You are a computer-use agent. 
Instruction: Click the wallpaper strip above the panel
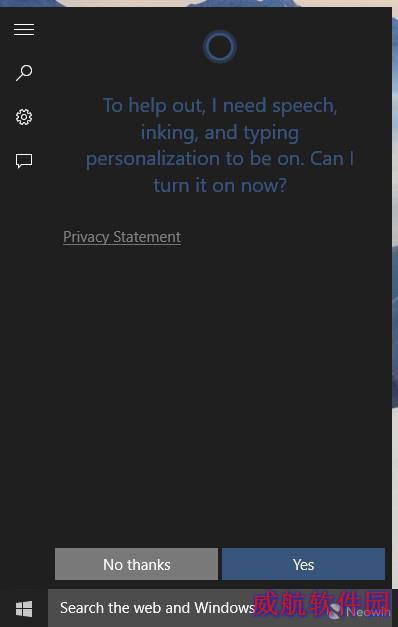(199, 3)
